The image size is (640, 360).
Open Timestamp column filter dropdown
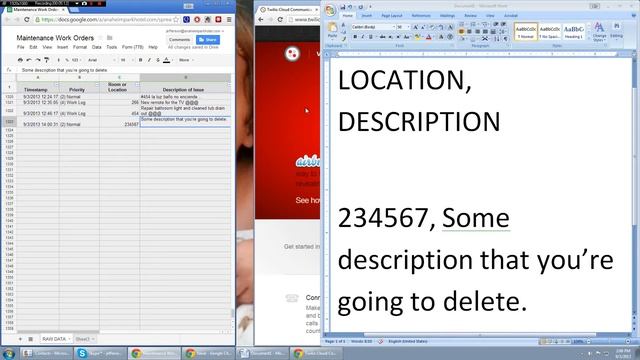(56, 85)
